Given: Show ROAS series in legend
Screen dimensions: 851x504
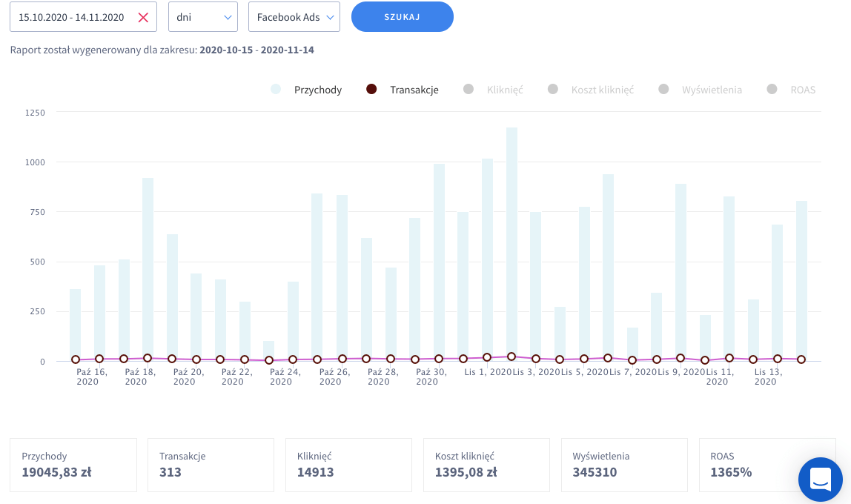Looking at the screenshot, I should 792,90.
